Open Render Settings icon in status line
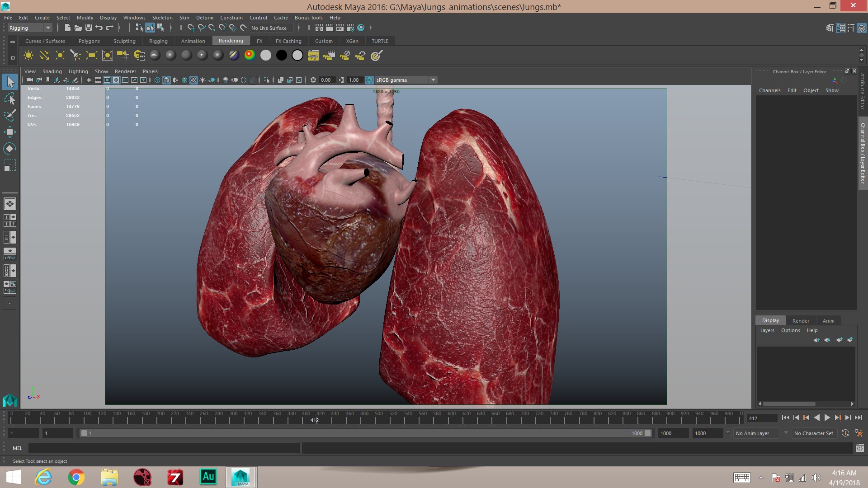Viewport: 868px width, 488px height. click(350, 28)
